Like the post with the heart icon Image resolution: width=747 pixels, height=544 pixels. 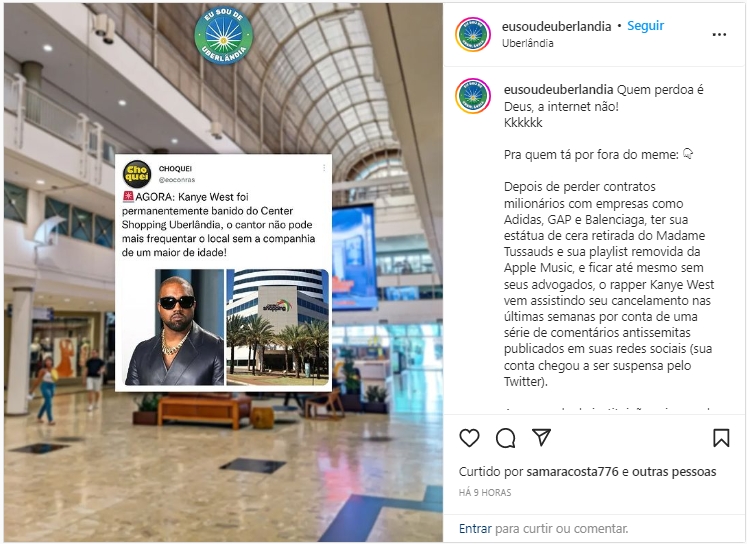(469, 438)
